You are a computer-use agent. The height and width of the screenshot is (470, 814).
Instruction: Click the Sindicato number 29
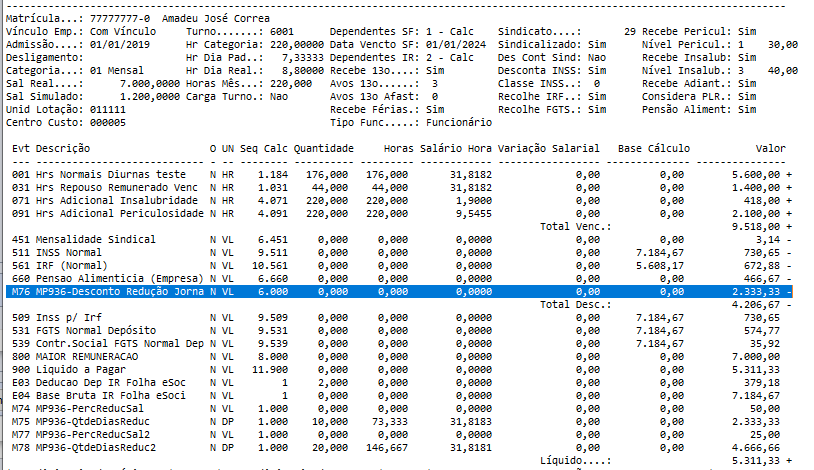coord(630,32)
